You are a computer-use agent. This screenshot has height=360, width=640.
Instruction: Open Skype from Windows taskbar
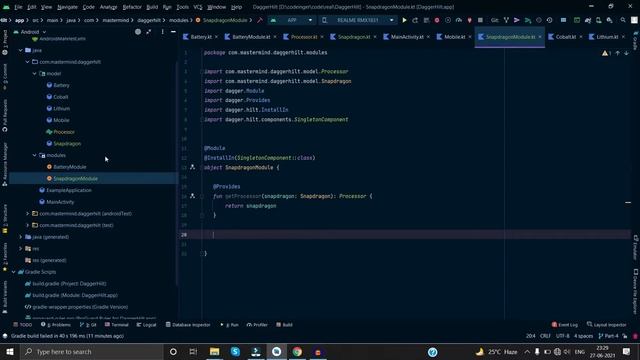(x=235, y=351)
